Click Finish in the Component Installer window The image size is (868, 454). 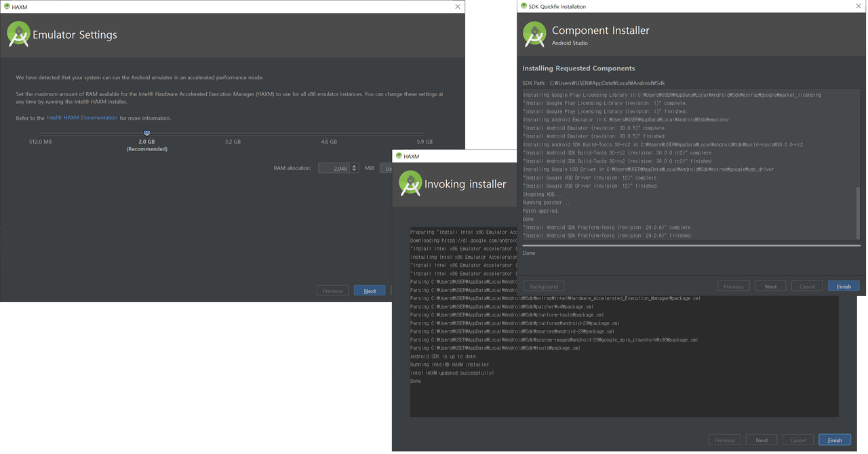tap(844, 286)
